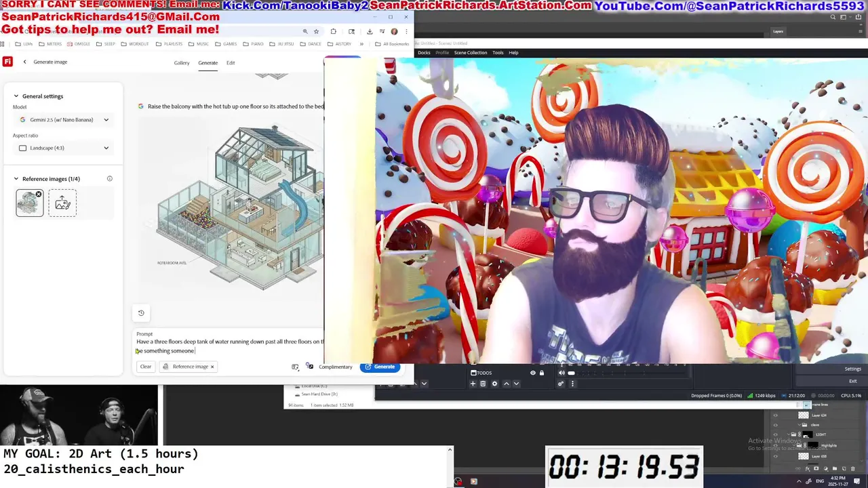Toggle visibility of Layer 634 in Photoshop

pyautogui.click(x=776, y=415)
